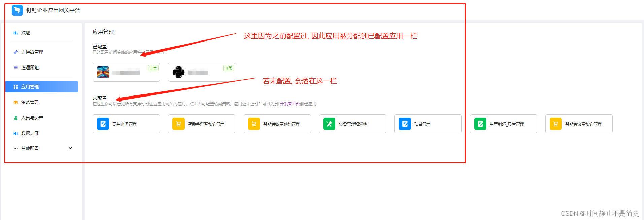Click the DingTalk gateway logo icon
Image resolution: width=644 pixels, height=220 pixels.
tap(17, 10)
